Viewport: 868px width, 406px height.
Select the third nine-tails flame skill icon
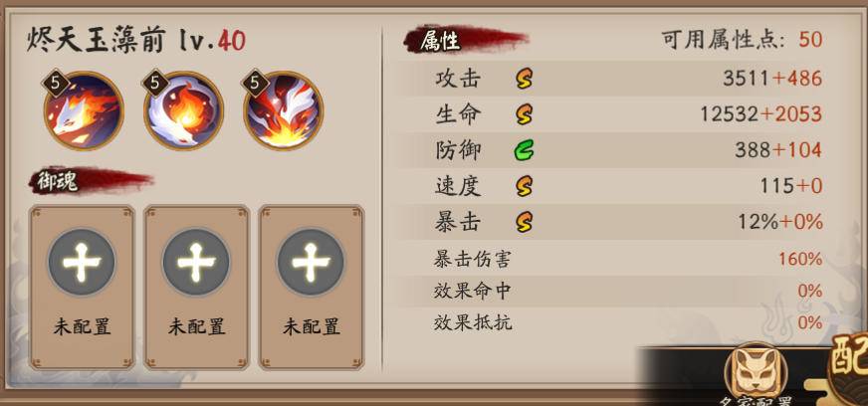(284, 111)
